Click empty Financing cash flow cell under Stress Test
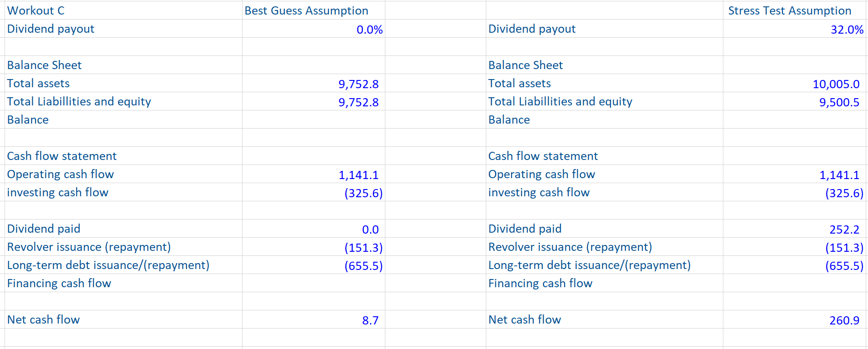Screen dimensions: 868x349 pos(794,283)
